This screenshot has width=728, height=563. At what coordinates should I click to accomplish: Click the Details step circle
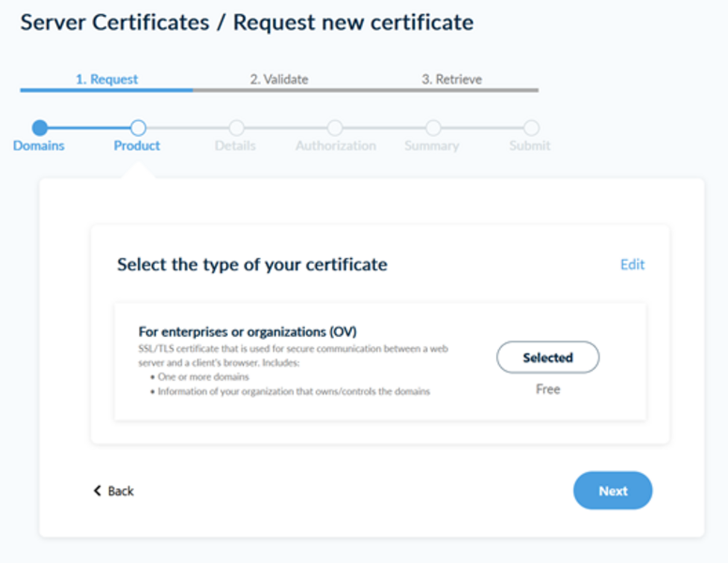pyautogui.click(x=236, y=128)
